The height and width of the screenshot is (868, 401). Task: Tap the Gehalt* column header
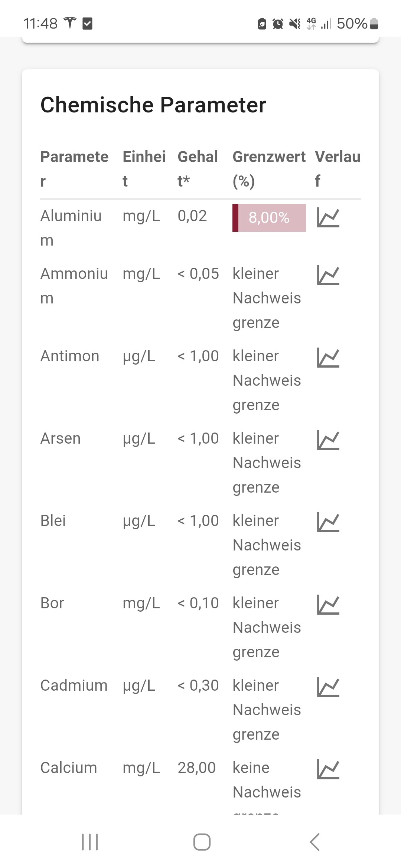198,169
